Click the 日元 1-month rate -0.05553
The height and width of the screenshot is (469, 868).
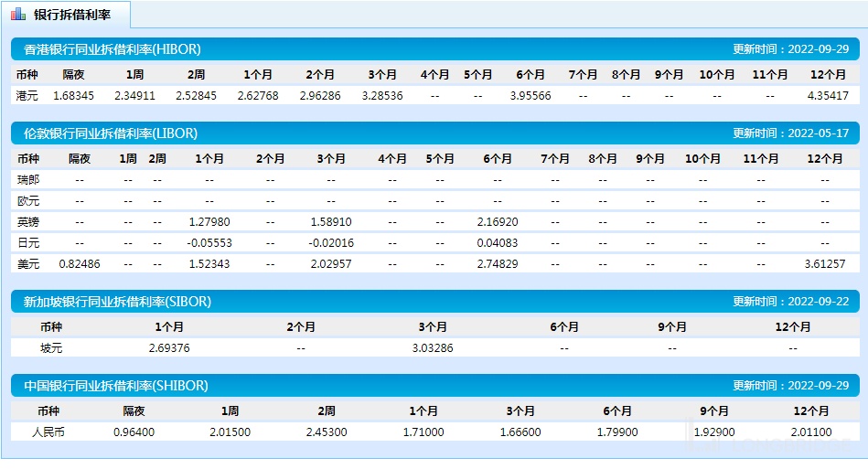(x=209, y=242)
